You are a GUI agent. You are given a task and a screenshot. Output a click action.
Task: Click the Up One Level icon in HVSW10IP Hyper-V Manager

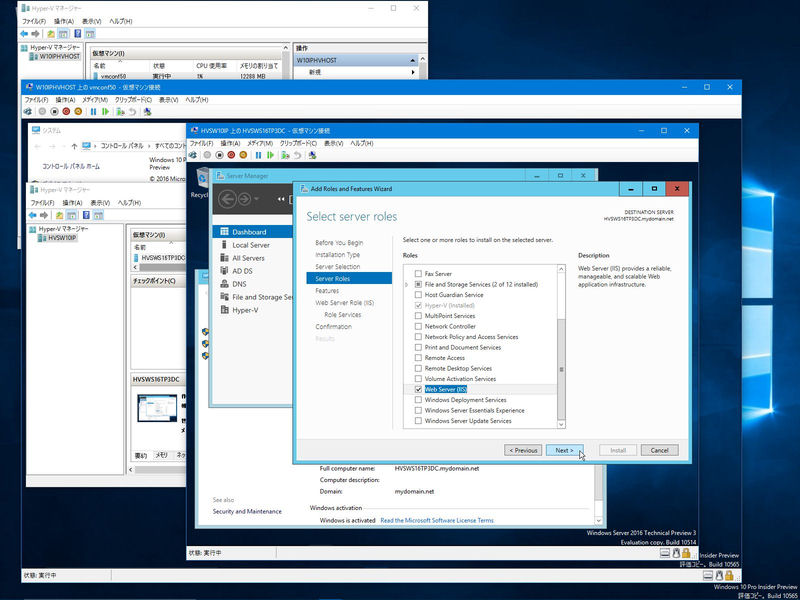[59, 215]
